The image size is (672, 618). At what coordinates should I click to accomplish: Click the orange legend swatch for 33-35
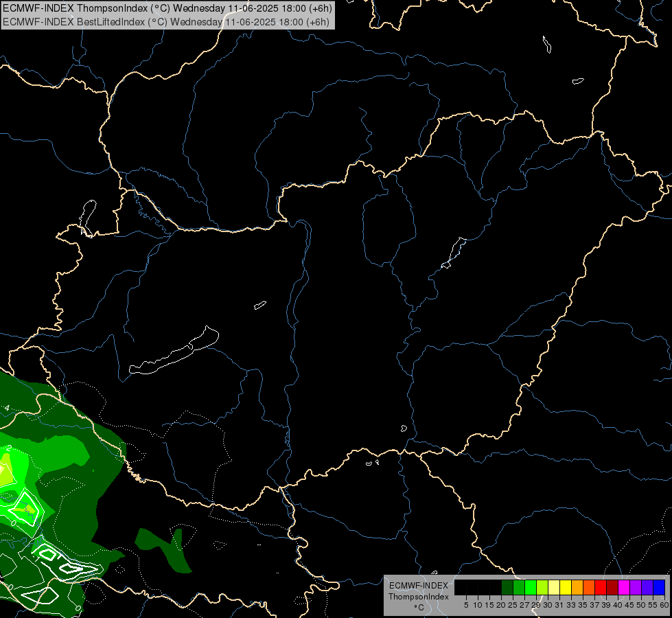[577, 587]
